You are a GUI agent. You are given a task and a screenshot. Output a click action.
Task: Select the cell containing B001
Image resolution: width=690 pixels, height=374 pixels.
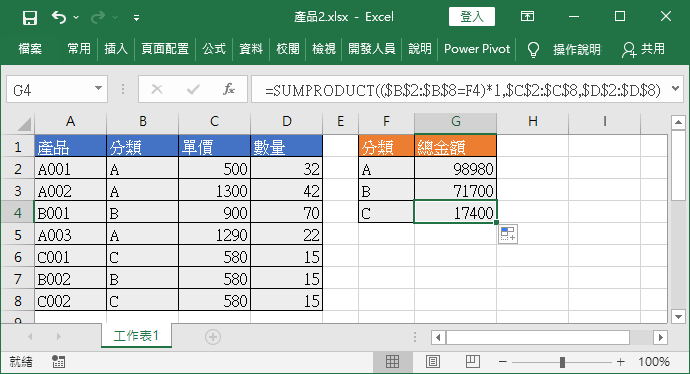[x=70, y=213]
